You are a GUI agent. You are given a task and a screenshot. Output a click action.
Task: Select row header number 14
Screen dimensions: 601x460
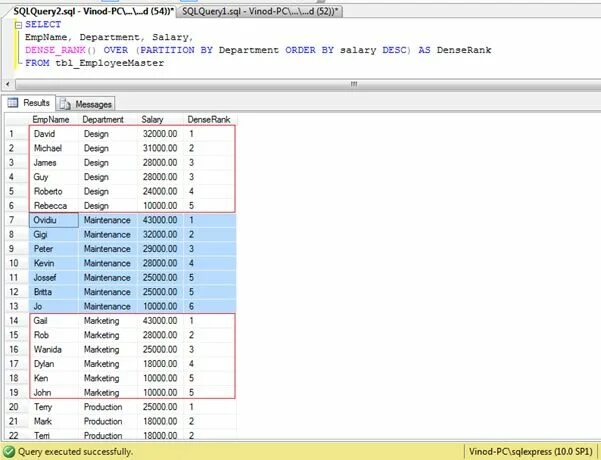(17, 320)
